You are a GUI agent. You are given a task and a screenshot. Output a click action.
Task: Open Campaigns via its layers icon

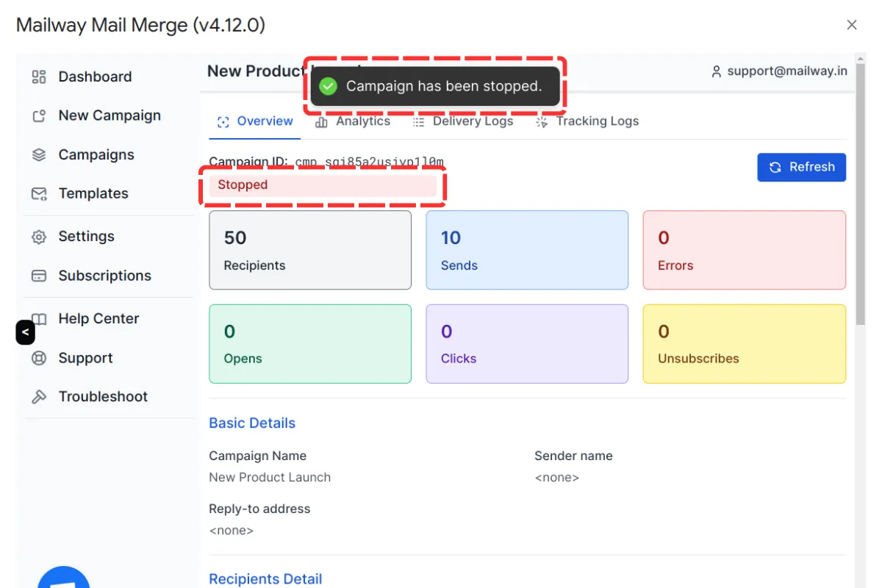coord(39,155)
